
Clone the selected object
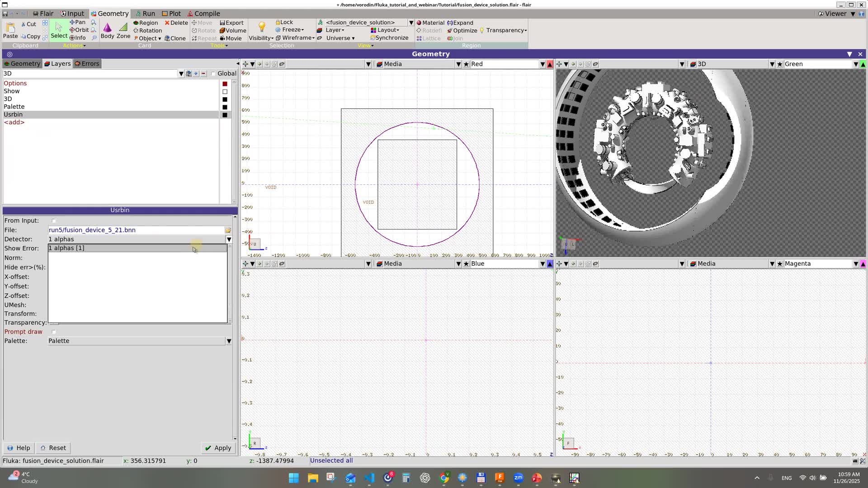[x=175, y=38]
